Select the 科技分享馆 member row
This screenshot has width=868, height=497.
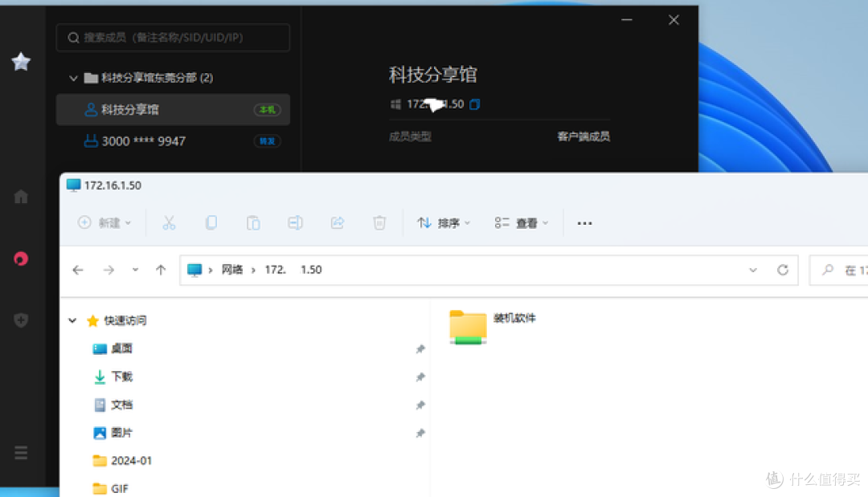pyautogui.click(x=173, y=109)
